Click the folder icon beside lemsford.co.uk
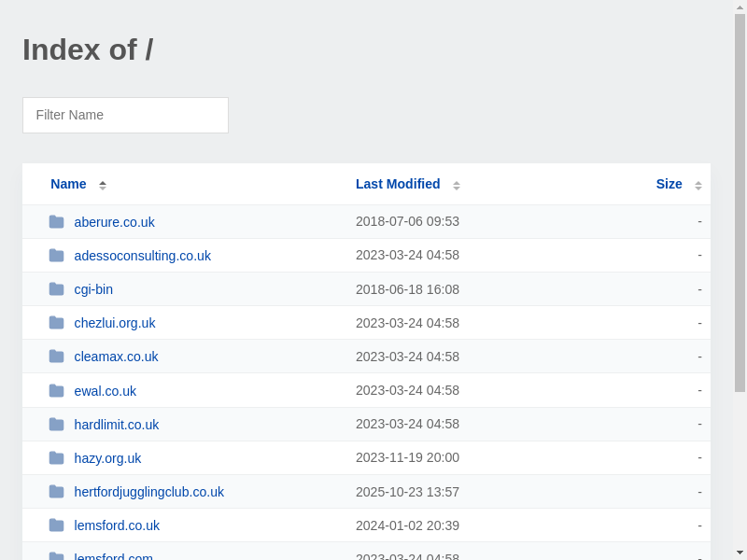This screenshot has height=560, width=747. click(x=57, y=525)
